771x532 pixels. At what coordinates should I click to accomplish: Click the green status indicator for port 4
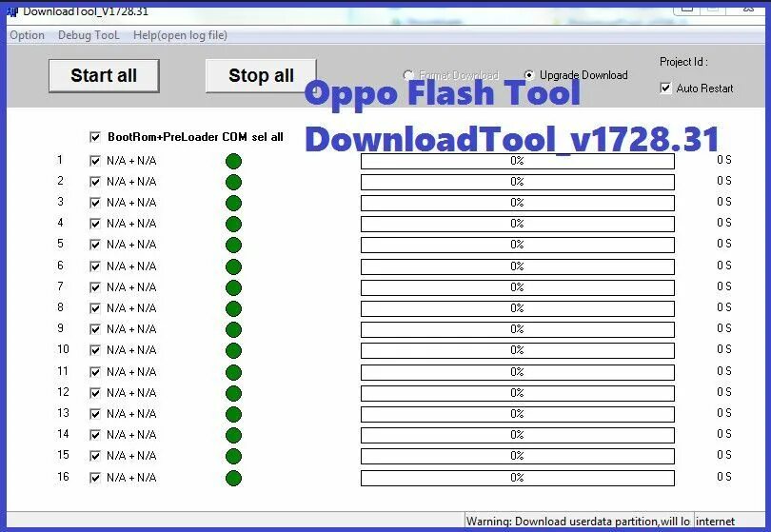coord(233,224)
